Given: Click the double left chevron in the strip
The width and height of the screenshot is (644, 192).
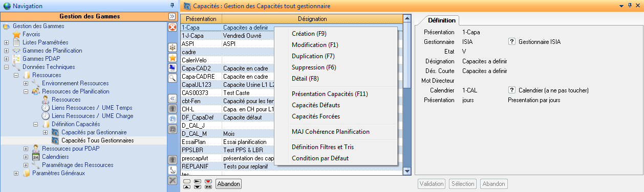Looking at the screenshot, I should click(x=173, y=99).
